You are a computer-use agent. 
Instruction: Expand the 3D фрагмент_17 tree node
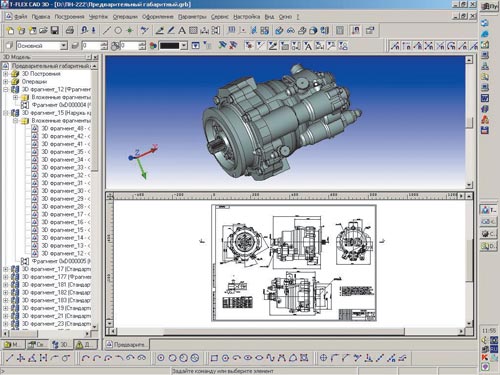pyautogui.click(x=6, y=269)
